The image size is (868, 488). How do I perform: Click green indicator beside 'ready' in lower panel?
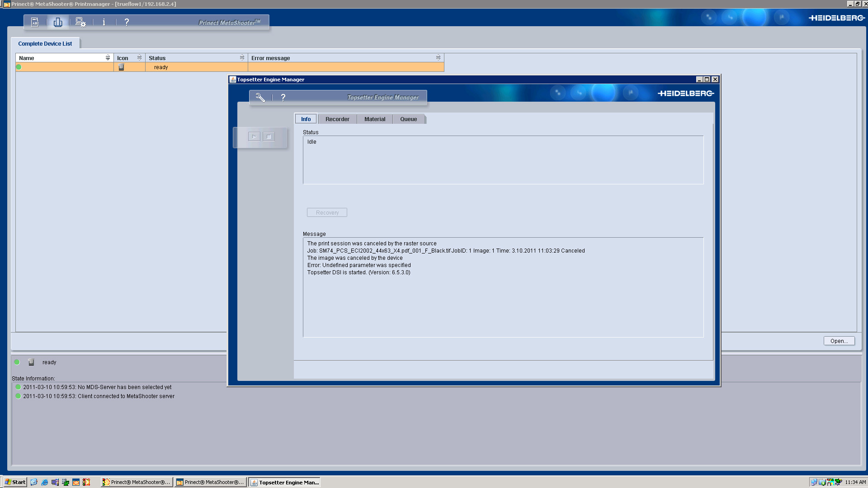(17, 362)
